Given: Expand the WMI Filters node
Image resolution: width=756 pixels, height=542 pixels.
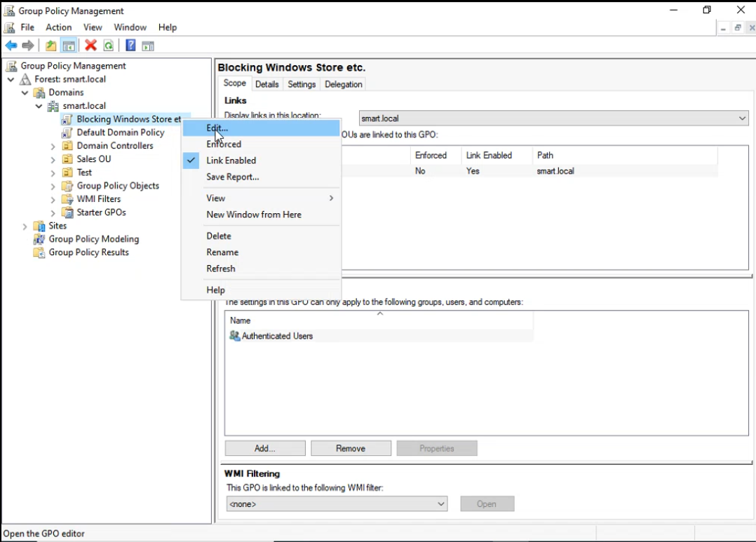Looking at the screenshot, I should point(53,200).
